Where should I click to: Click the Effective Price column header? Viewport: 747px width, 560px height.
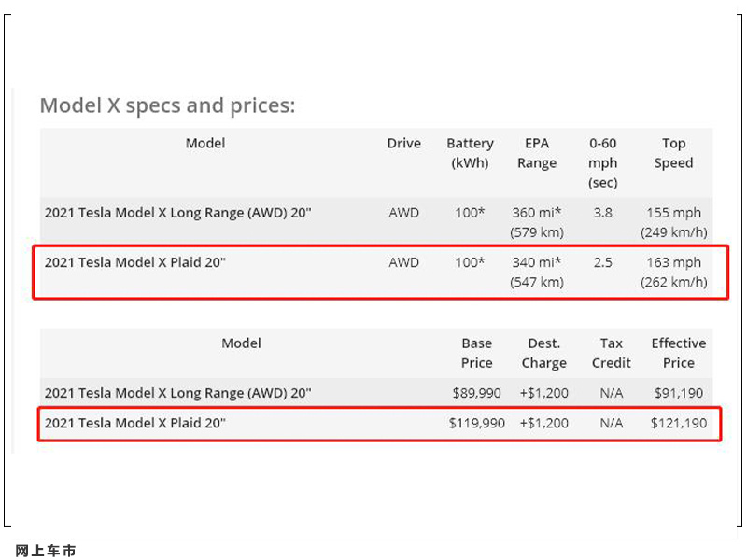coord(679,353)
